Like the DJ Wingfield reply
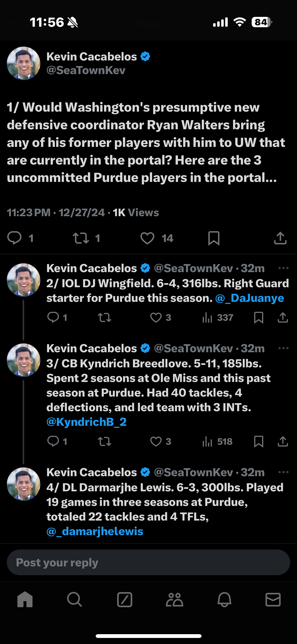This screenshot has width=297, height=644. coord(156,317)
